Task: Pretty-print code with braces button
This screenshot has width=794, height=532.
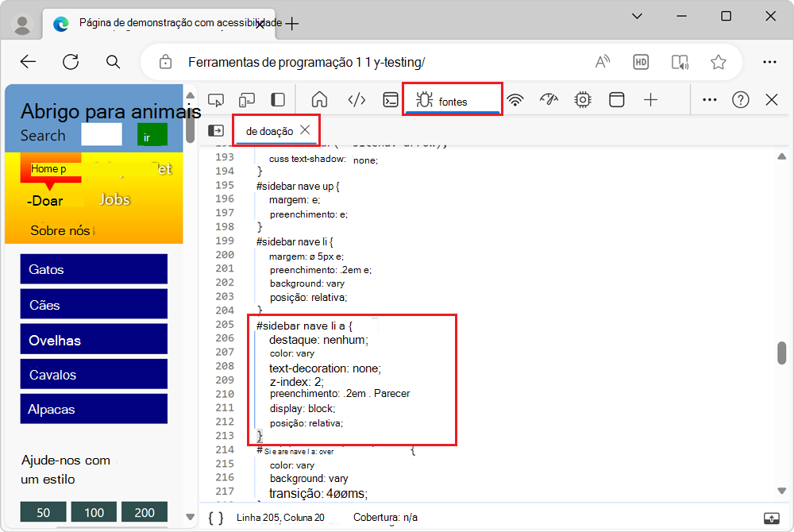Action: point(216,518)
